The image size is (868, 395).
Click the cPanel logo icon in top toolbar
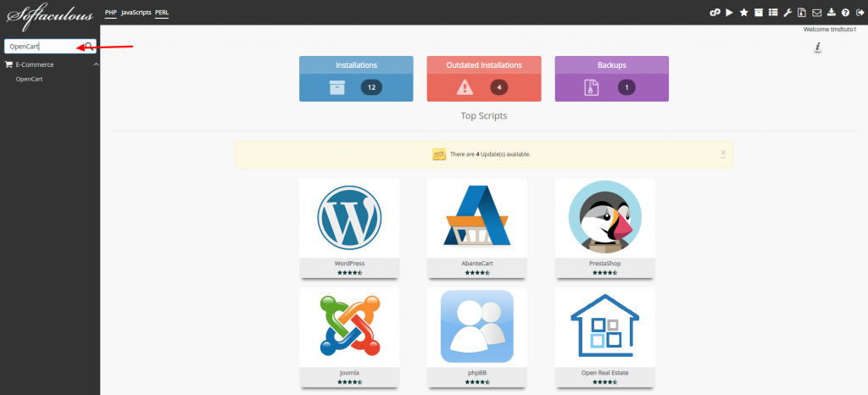click(715, 13)
